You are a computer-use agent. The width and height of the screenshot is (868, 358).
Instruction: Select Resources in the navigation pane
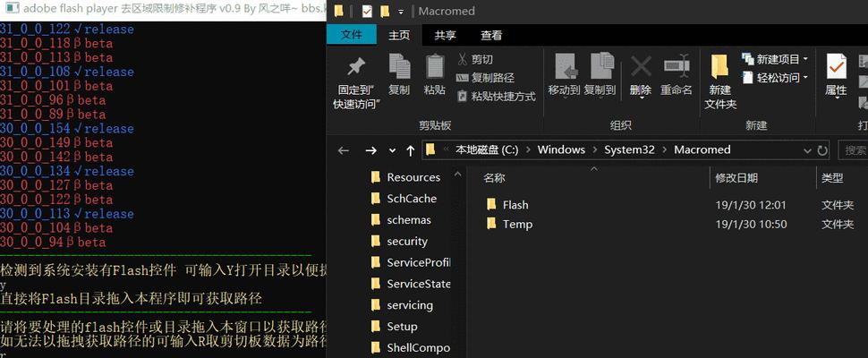pyautogui.click(x=405, y=177)
